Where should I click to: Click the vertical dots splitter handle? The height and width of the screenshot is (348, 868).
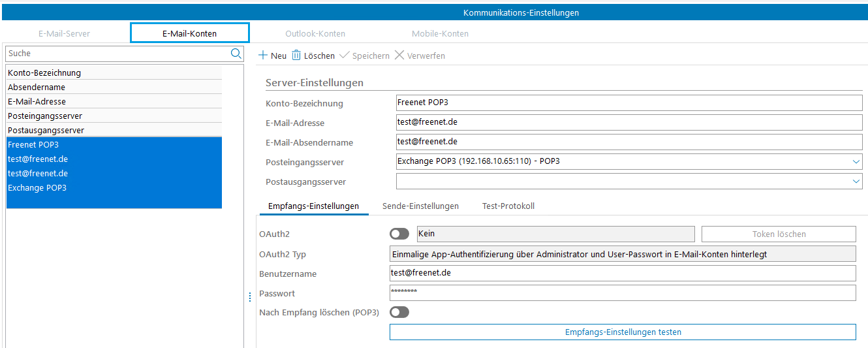[x=250, y=297]
